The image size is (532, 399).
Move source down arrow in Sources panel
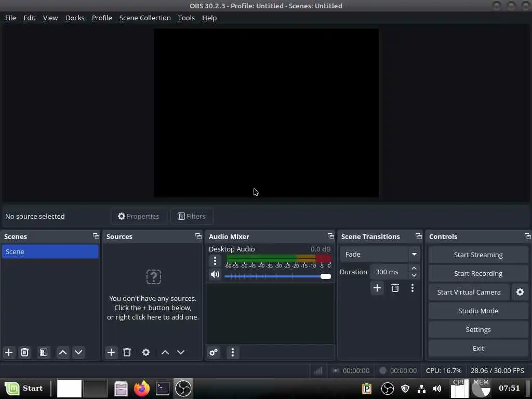click(x=181, y=352)
